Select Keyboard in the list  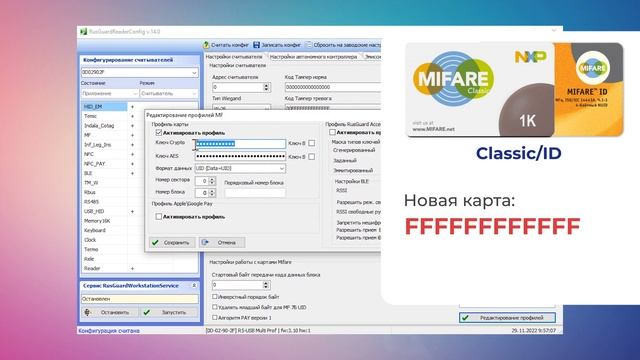coord(95,230)
